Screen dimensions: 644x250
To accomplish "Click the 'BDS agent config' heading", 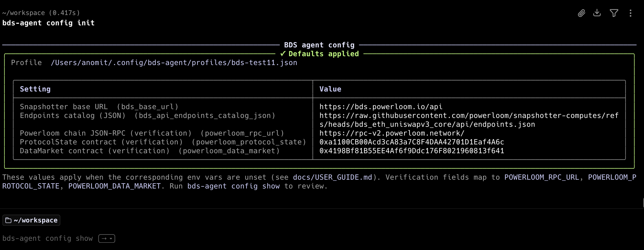I will click(319, 45).
